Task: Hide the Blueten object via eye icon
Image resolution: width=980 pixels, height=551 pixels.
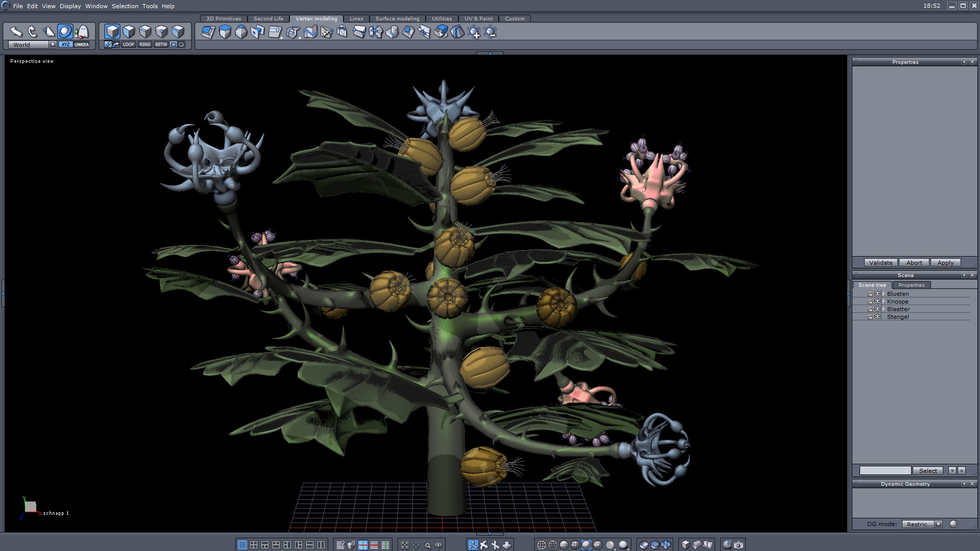Action: 877,294
